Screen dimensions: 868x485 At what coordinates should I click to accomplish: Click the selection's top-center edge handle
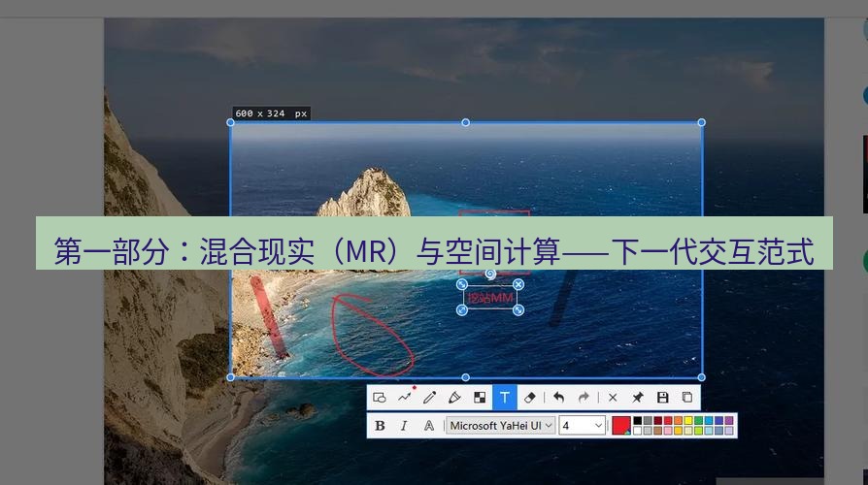coord(465,122)
